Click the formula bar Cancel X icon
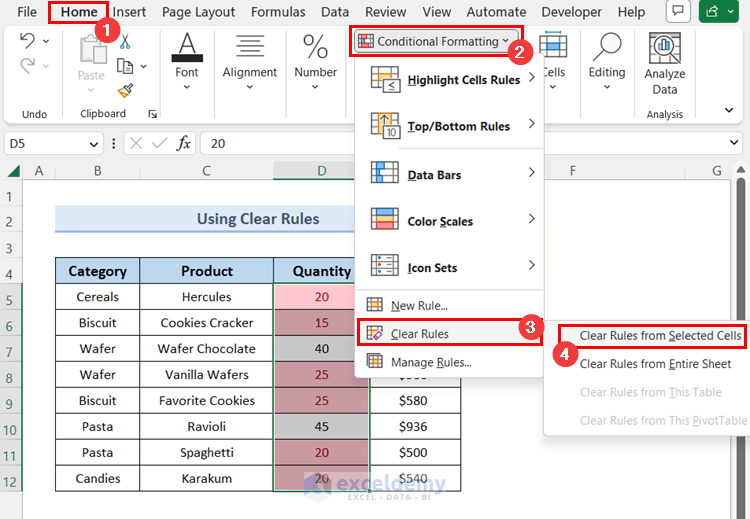 [136, 144]
